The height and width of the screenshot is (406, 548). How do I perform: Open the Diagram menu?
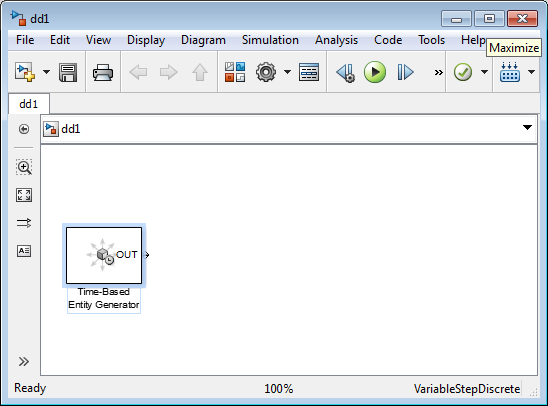pyautogui.click(x=203, y=40)
